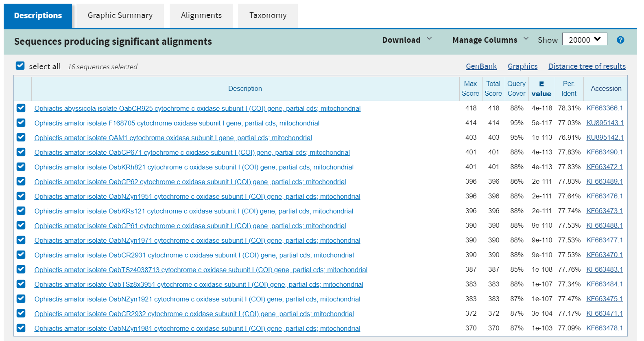The height and width of the screenshot is (341, 644).
Task: Uncheck the isolate OabCR2931 row checkbox
Action: click(21, 255)
